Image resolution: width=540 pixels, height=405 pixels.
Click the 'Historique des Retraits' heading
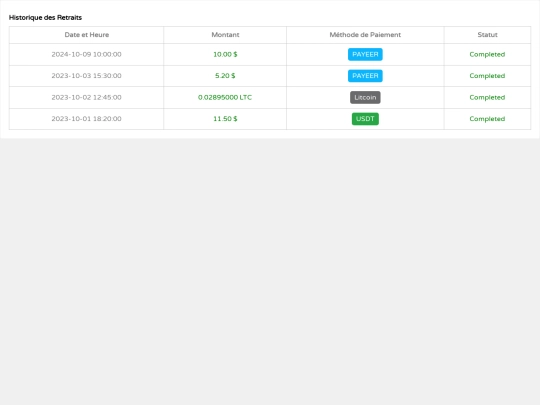[45, 18]
